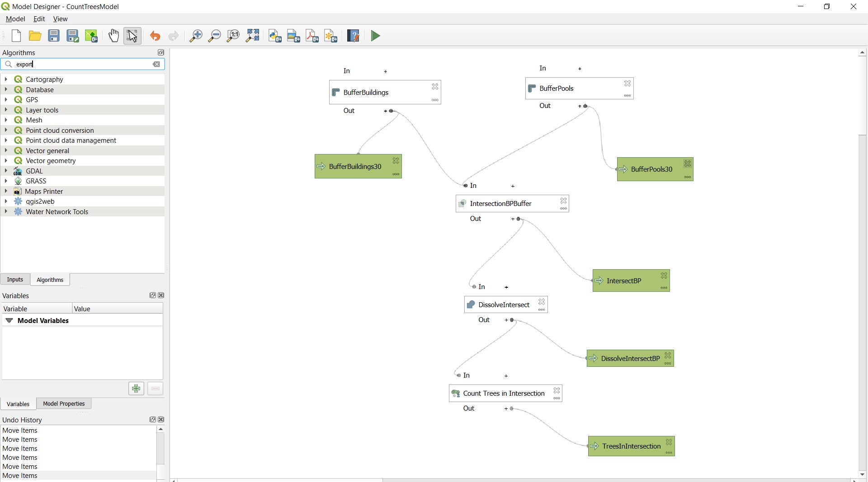
Task: Remove the DissolveIntersect algorithm
Action: (x=542, y=302)
